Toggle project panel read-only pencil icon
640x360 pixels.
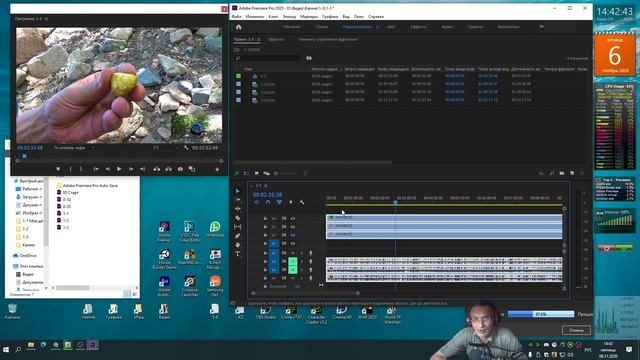click(236, 173)
